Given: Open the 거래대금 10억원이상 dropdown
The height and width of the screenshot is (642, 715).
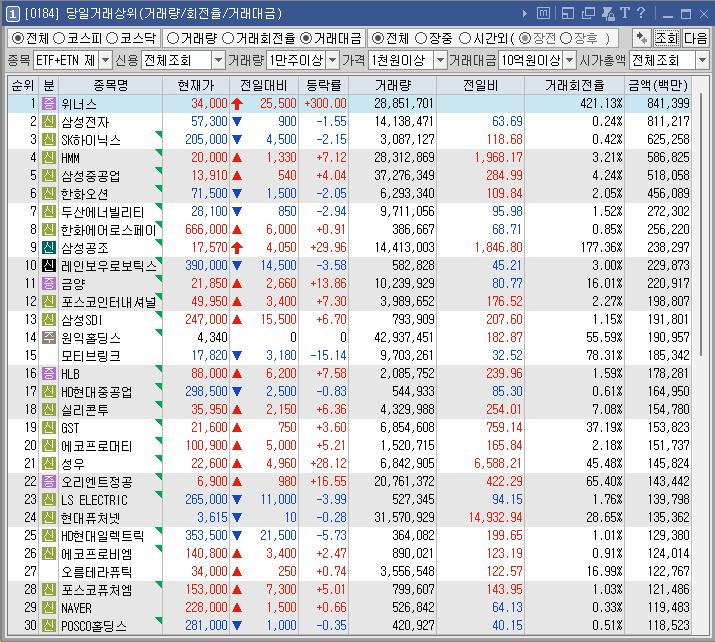Looking at the screenshot, I should pyautogui.click(x=570, y=60).
